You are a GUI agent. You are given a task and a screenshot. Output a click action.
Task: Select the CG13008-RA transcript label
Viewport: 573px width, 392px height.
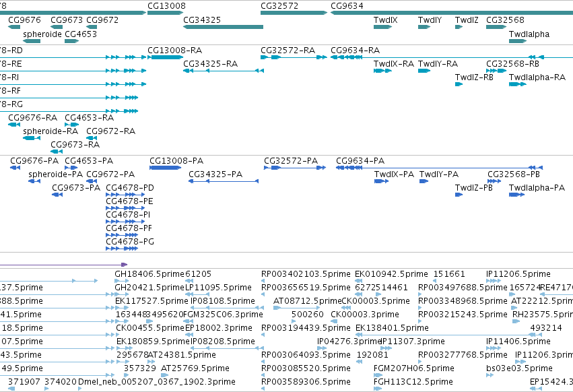[x=174, y=50]
